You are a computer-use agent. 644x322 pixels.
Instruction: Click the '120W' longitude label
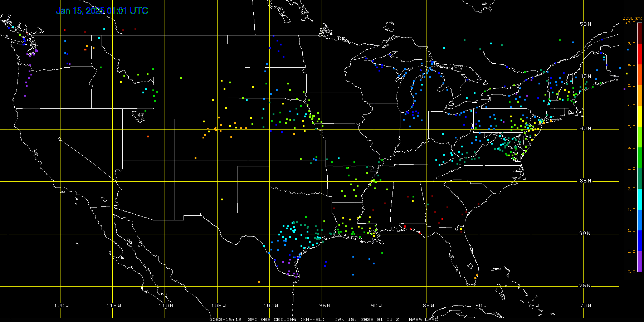62,306
